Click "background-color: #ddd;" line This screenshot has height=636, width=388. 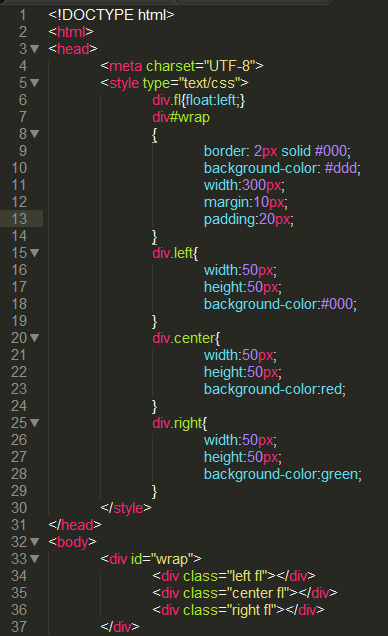tap(282, 168)
